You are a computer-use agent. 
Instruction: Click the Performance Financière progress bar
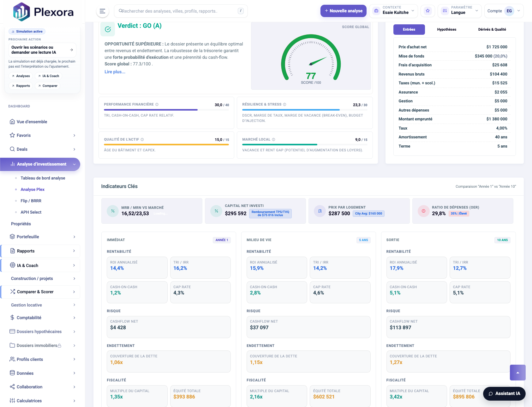(x=150, y=110)
